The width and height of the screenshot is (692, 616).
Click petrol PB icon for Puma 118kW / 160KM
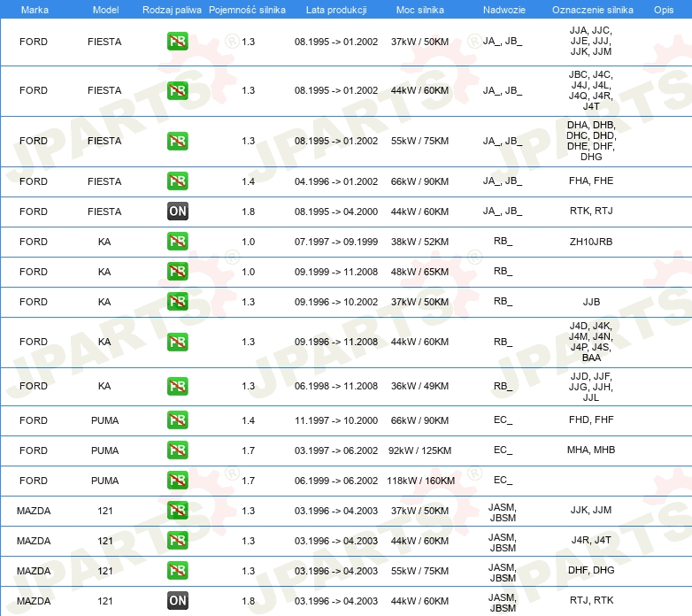click(x=178, y=481)
